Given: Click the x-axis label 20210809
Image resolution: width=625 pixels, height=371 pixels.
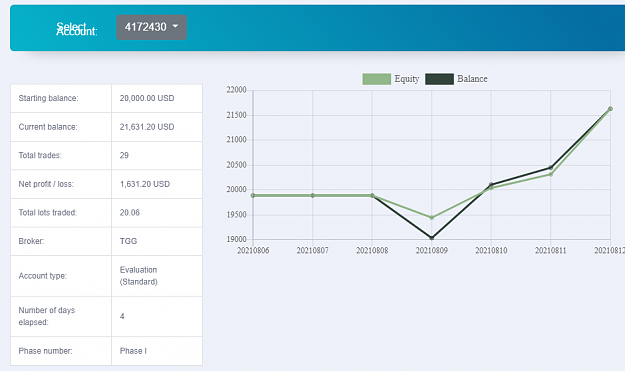Looking at the screenshot, I should (432, 251).
